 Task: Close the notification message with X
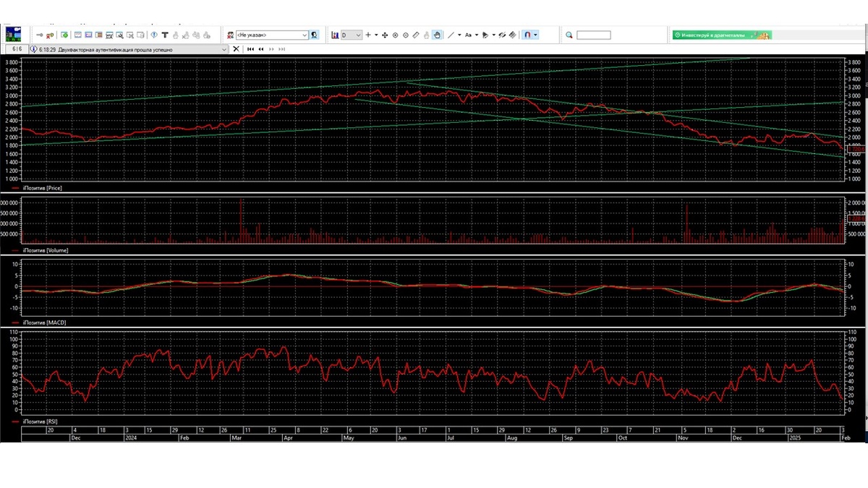[x=236, y=49]
